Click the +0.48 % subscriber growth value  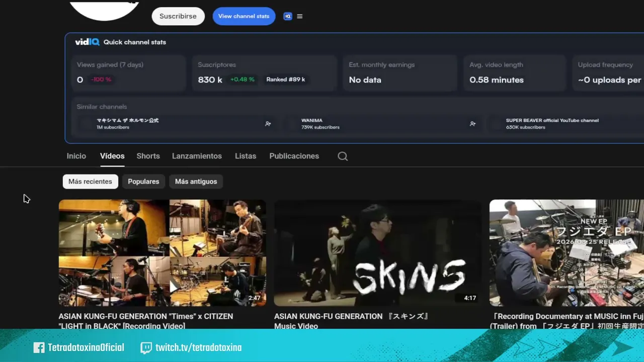tap(243, 79)
